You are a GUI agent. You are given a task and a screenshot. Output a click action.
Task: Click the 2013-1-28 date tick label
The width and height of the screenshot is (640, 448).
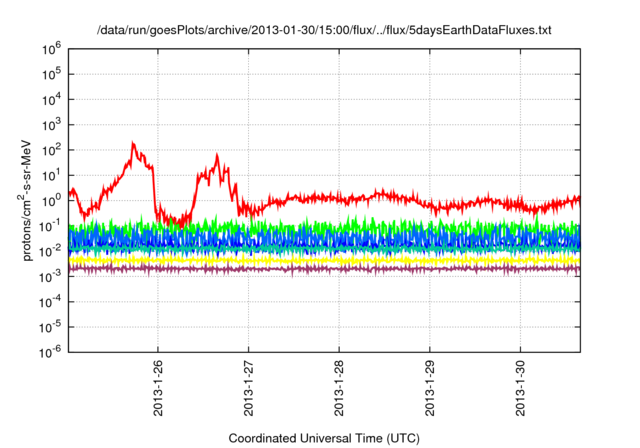tap(339, 388)
